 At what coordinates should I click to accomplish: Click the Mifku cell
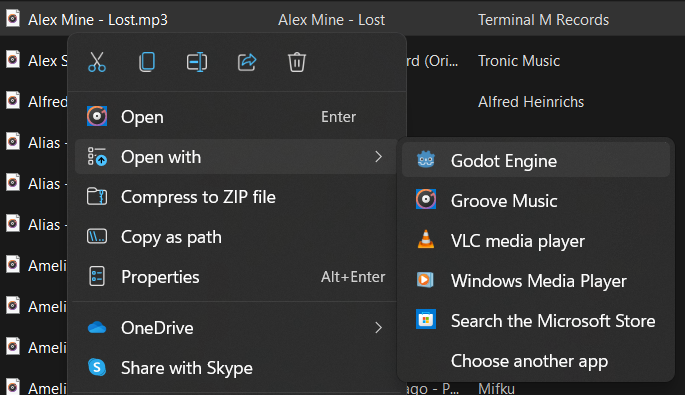coord(496,388)
